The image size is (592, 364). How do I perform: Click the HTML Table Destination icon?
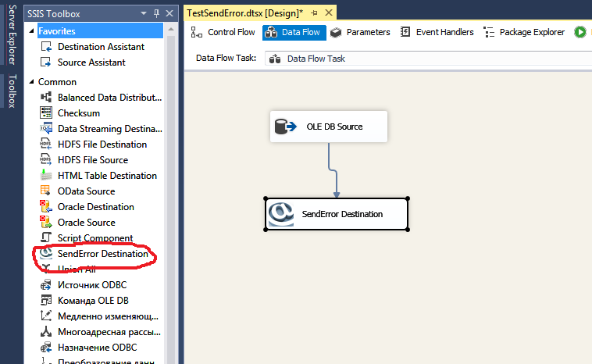45,176
